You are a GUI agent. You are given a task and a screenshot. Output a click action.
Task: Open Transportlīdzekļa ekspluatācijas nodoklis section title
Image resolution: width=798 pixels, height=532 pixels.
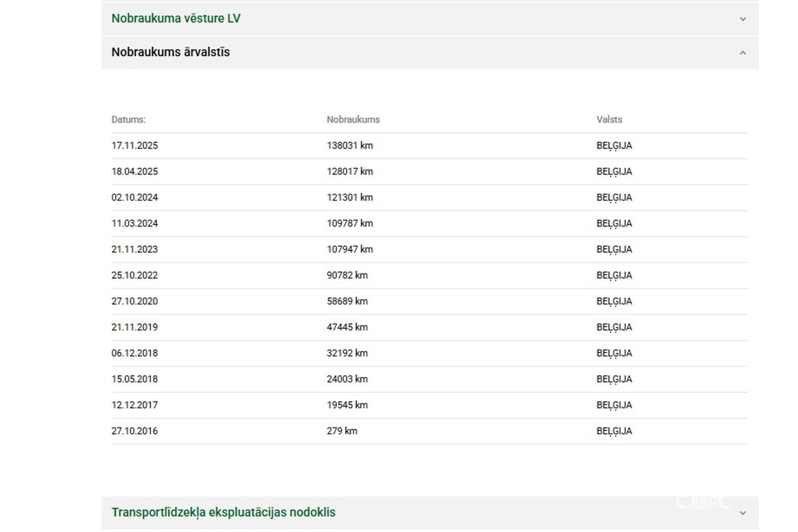(x=223, y=512)
